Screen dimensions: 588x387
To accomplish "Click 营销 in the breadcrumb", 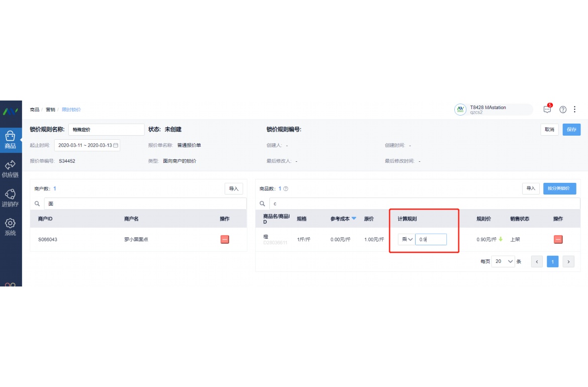I will 51,110.
